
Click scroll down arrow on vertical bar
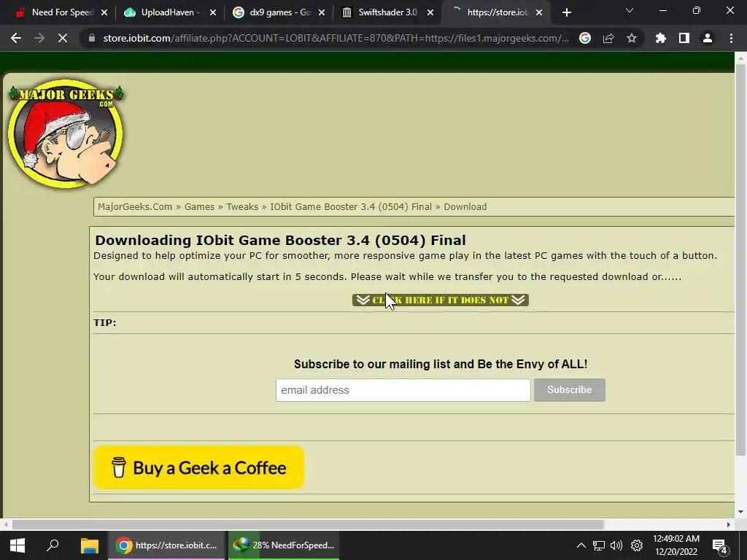[740, 512]
